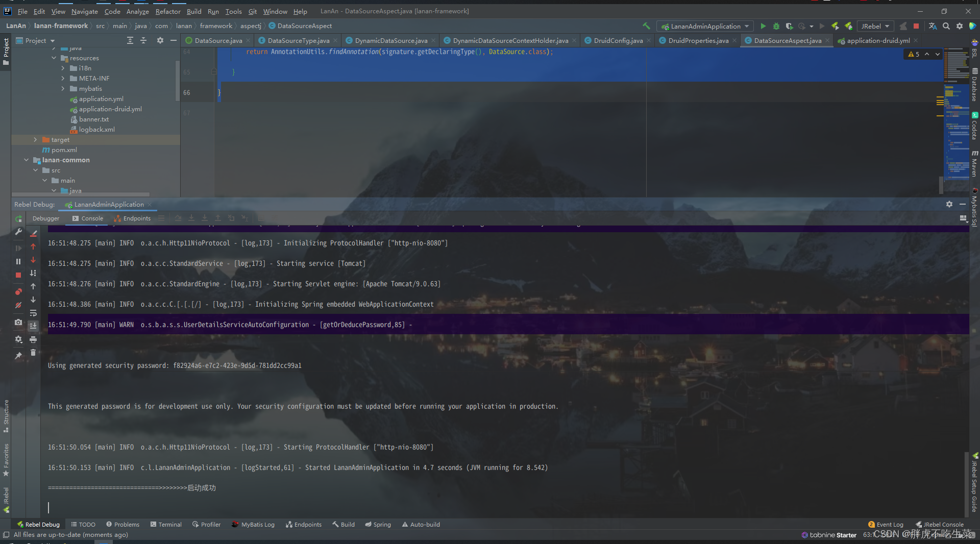Clear all console output trash icon
The height and width of the screenshot is (544, 980).
[33, 353]
